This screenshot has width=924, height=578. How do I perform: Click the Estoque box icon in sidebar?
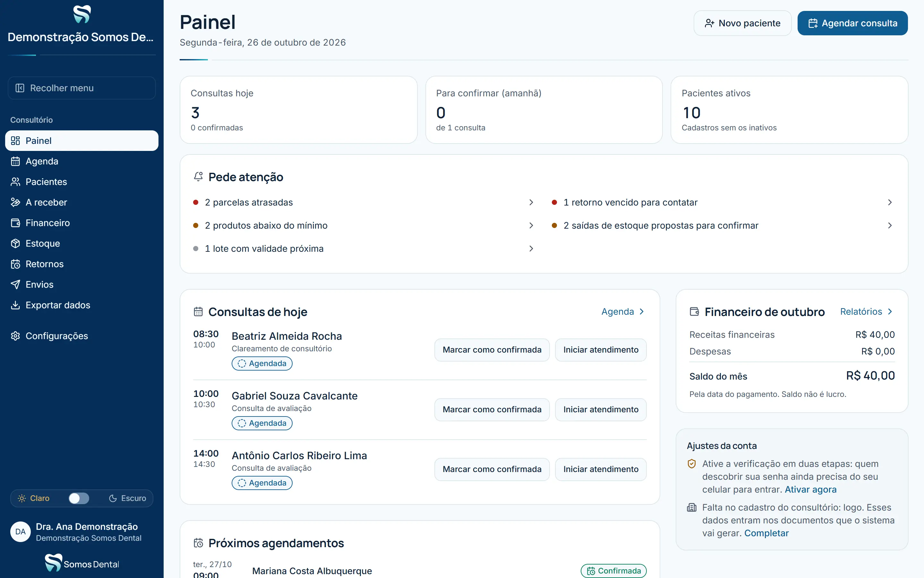15,243
